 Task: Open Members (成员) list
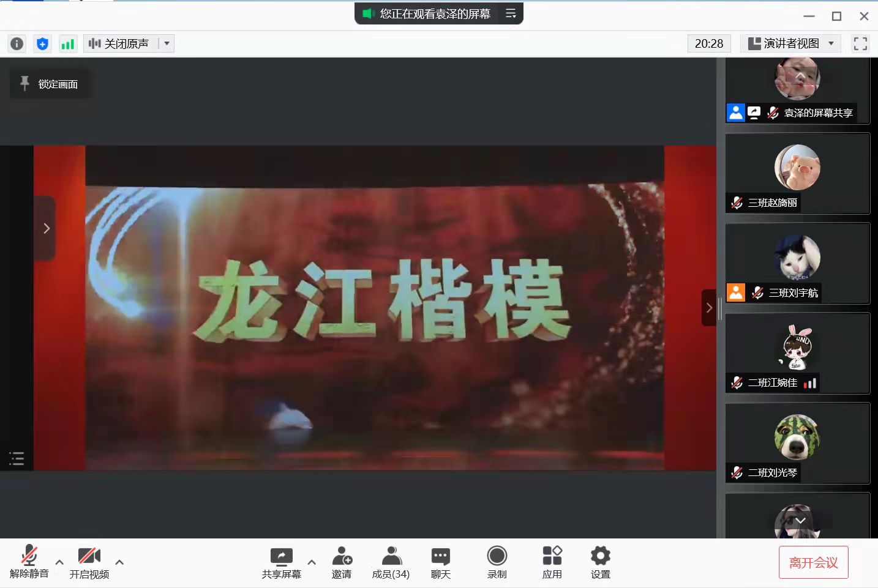pos(391,562)
